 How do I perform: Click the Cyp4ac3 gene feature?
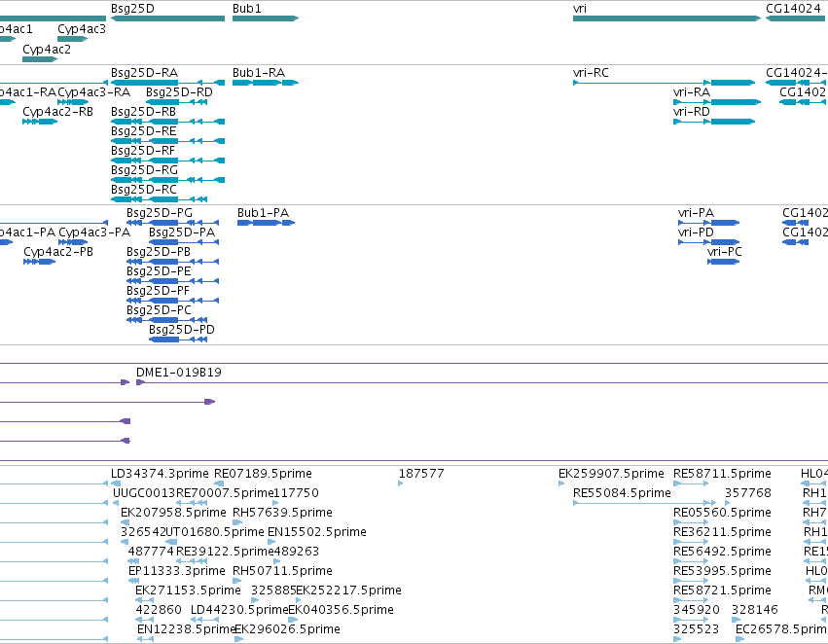[x=72, y=39]
